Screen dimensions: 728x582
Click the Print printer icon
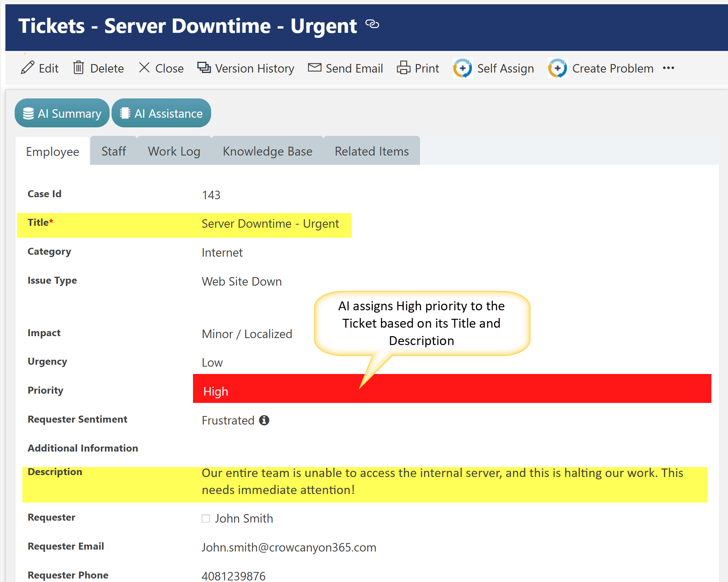click(x=403, y=68)
